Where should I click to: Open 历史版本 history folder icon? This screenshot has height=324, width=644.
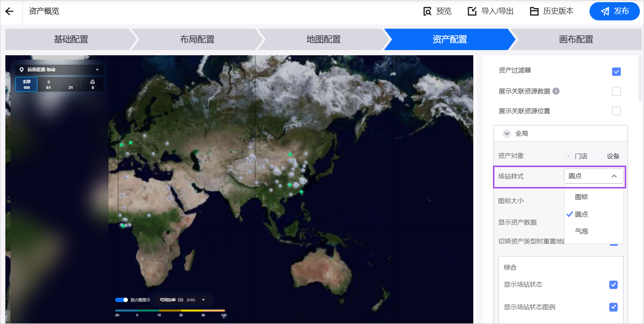534,11
